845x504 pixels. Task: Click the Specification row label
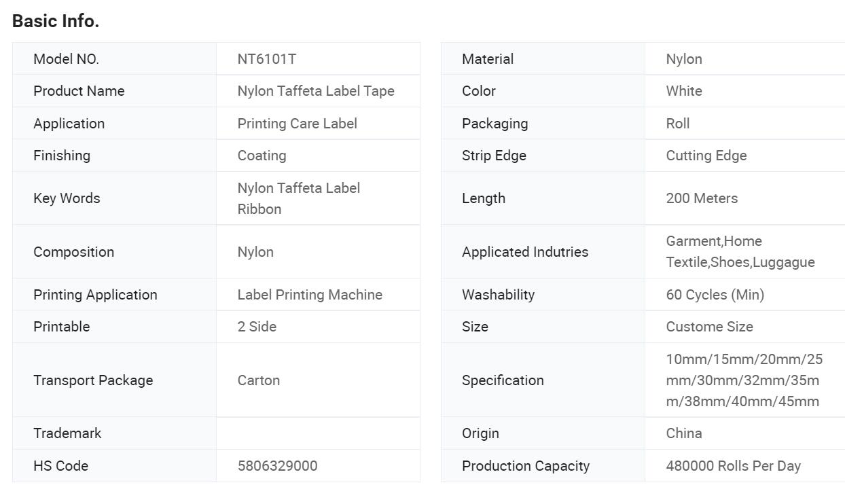pyautogui.click(x=503, y=380)
